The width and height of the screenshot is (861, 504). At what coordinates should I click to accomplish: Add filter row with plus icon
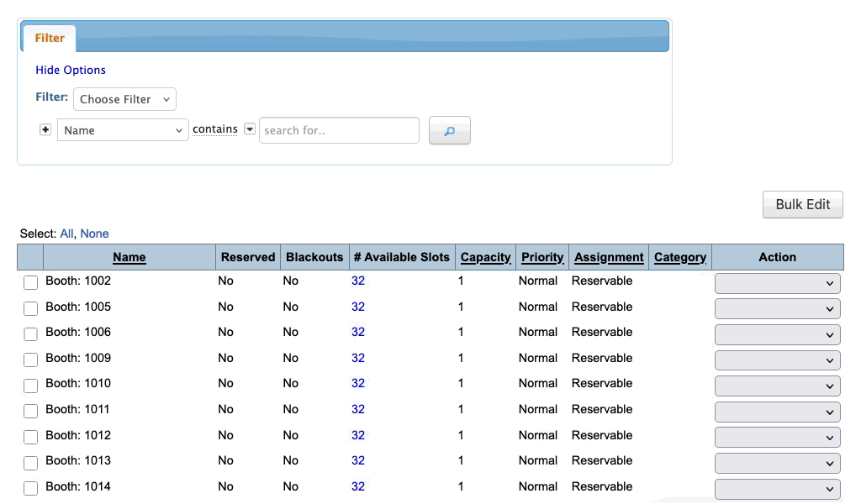45,130
